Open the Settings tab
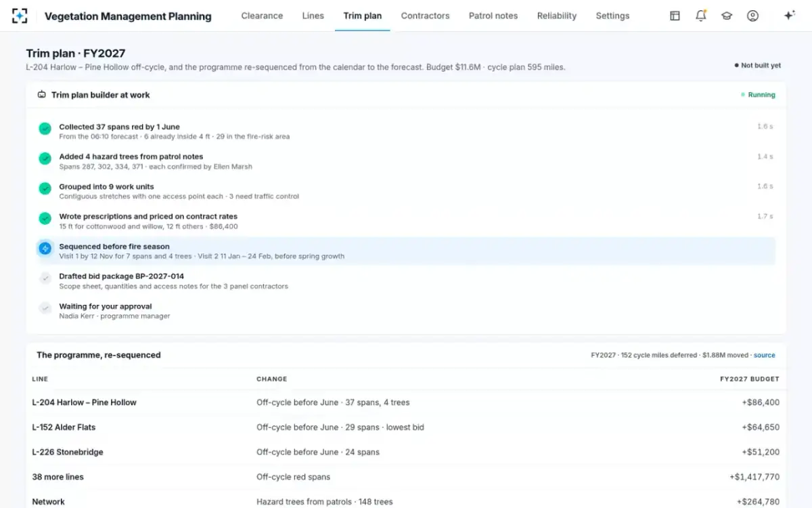Screen dimensions: 812x508 click(x=612, y=16)
